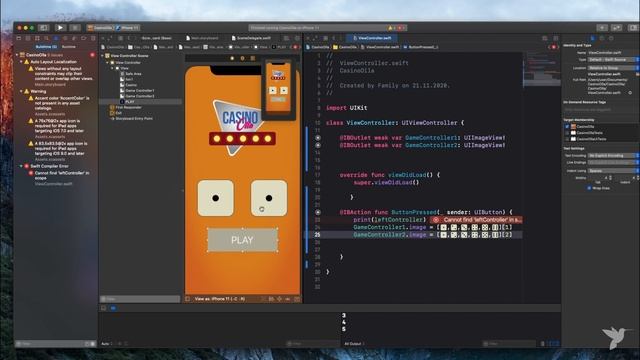
Task: Click the document outline filter field
Action: coord(140,299)
